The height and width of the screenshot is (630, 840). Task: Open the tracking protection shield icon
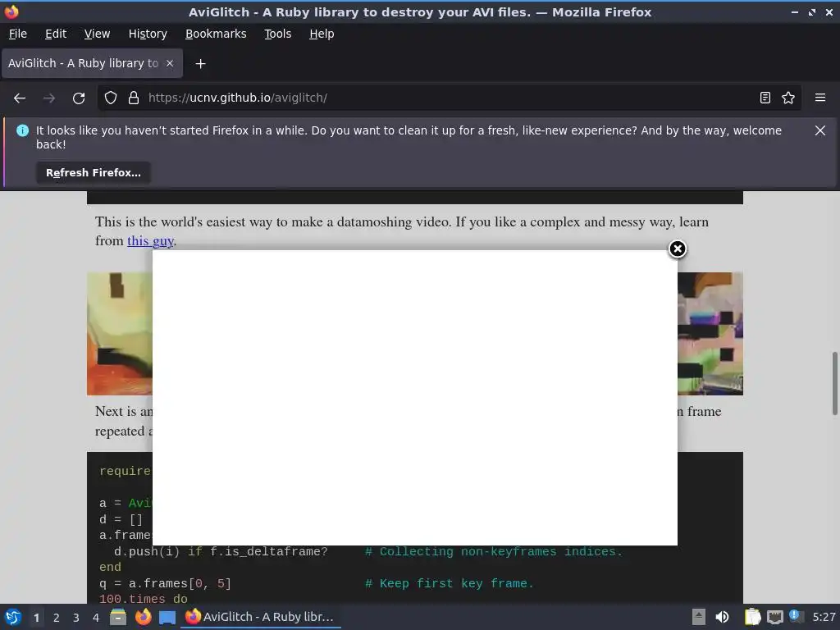click(111, 98)
